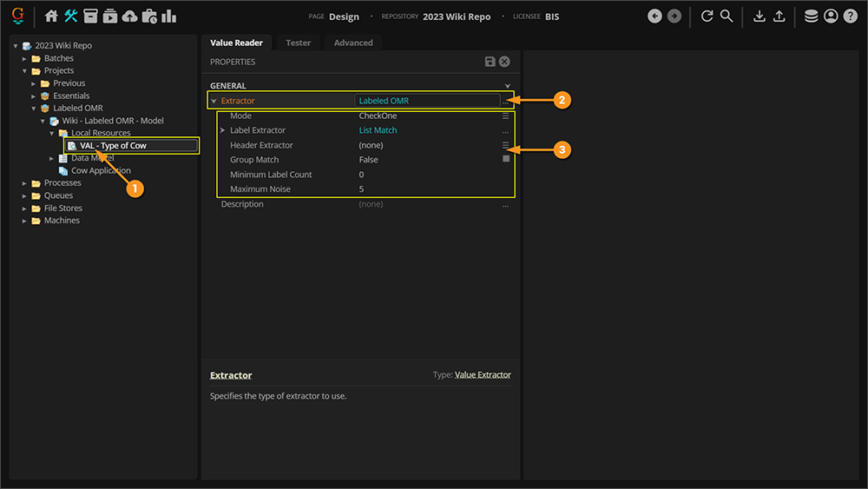Toggle the Group Match checkbox
The height and width of the screenshot is (489, 868).
(506, 160)
